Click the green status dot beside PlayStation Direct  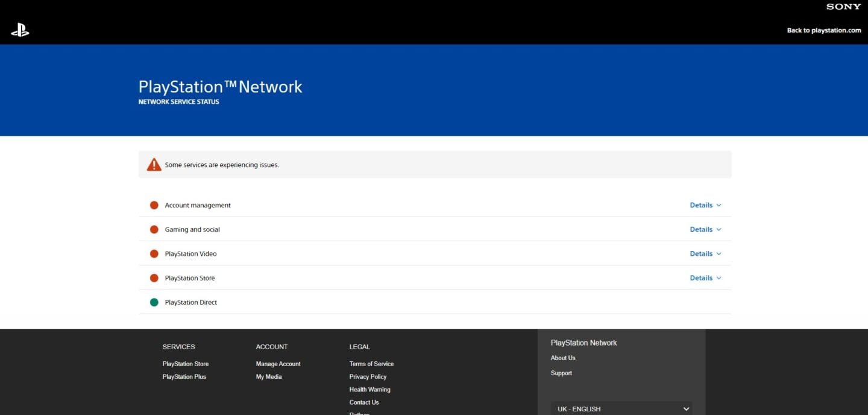click(154, 302)
